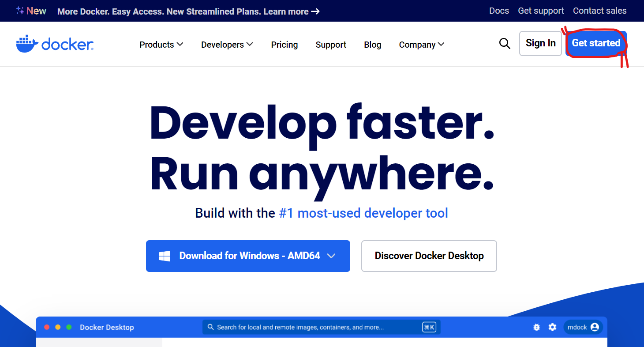Click the Get support link
This screenshot has height=347, width=644.
point(541,11)
